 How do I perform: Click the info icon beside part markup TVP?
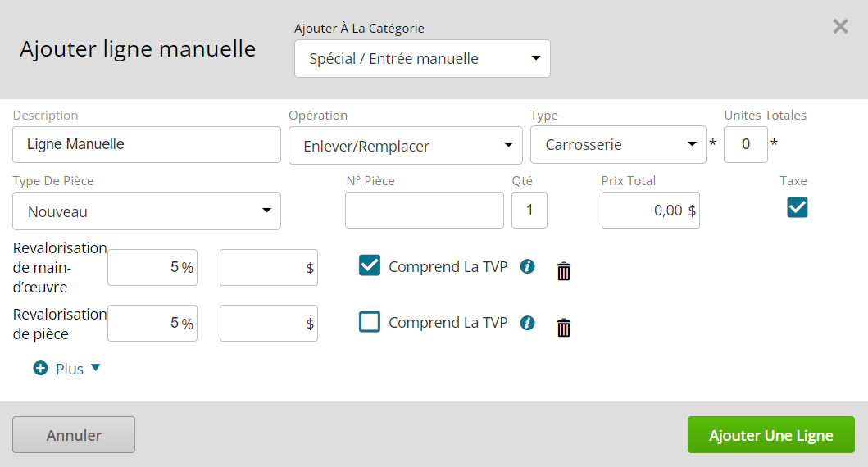pyautogui.click(x=528, y=323)
